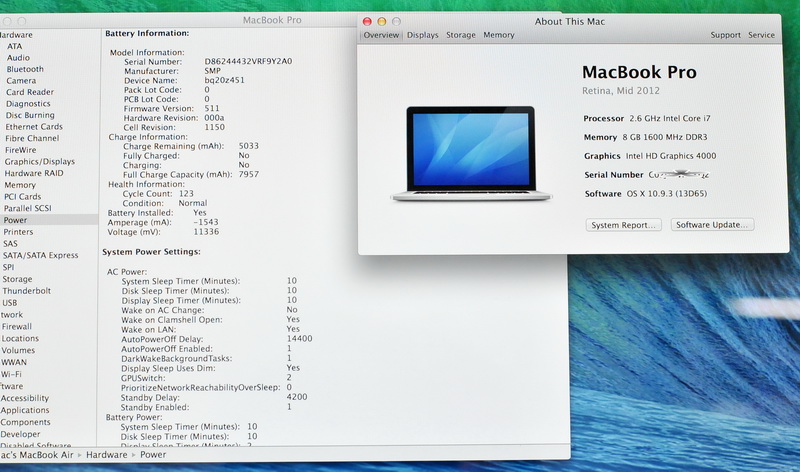Image resolution: width=800 pixels, height=472 pixels.
Task: Click the Full Charge Capacity value 7957
Action: click(x=249, y=175)
